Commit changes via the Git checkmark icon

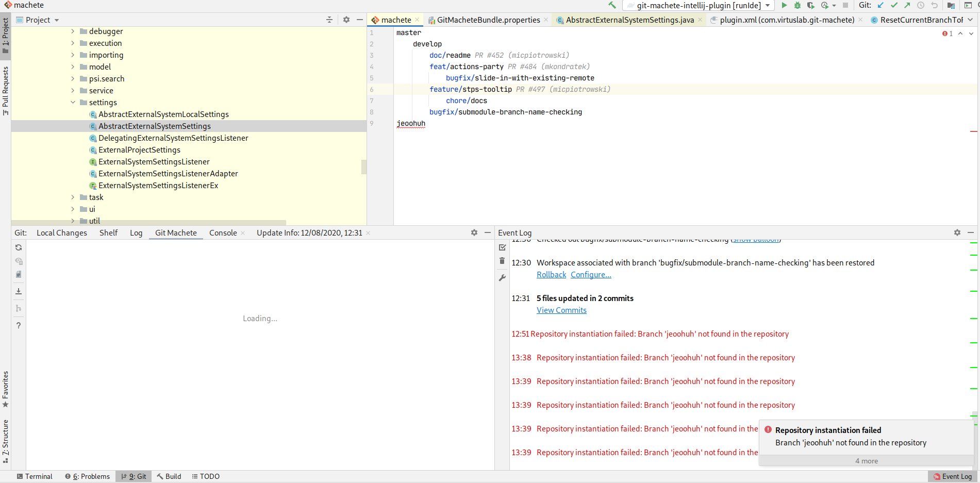pos(894,5)
